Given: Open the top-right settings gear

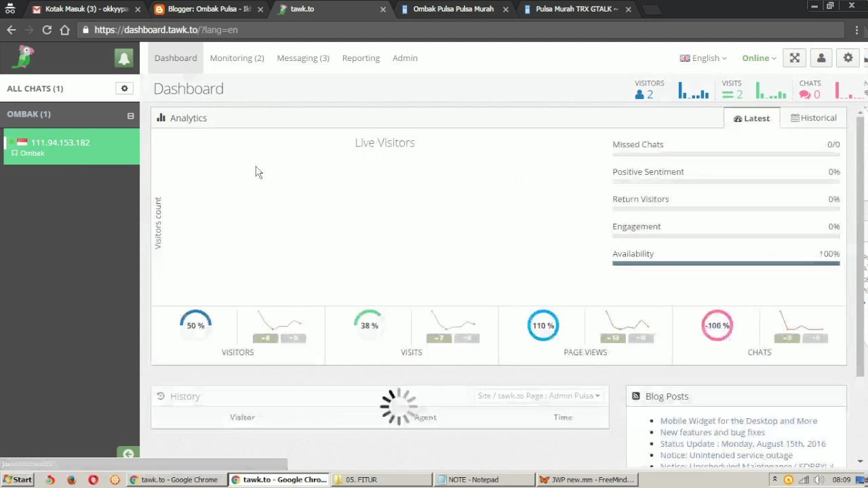Looking at the screenshot, I should (x=848, y=58).
